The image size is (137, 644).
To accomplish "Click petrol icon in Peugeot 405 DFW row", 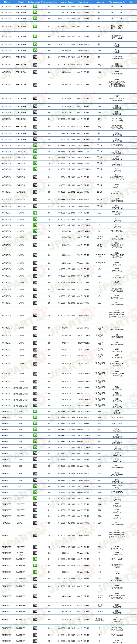I will [35, 412].
